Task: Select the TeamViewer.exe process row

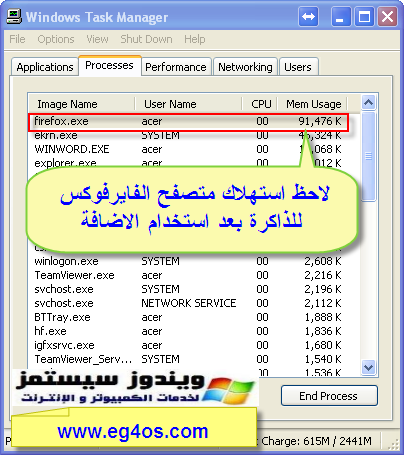Action: coord(188,275)
